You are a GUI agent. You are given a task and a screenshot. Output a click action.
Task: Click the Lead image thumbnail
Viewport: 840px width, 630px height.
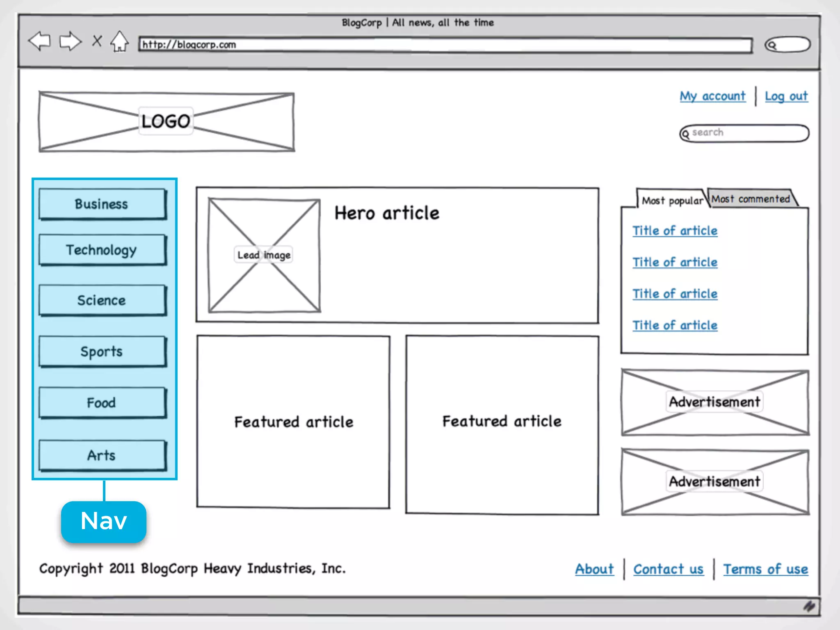[264, 255]
